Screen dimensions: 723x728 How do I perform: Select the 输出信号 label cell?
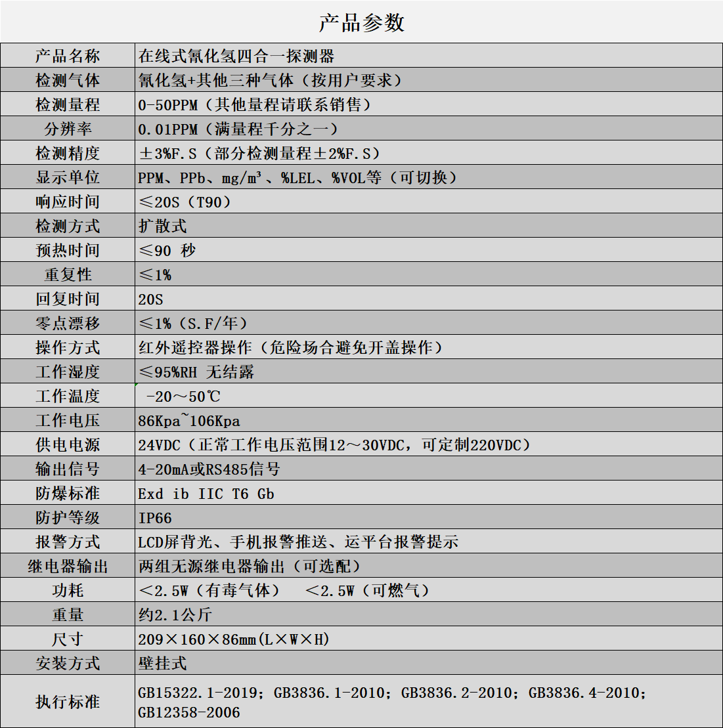click(x=68, y=468)
